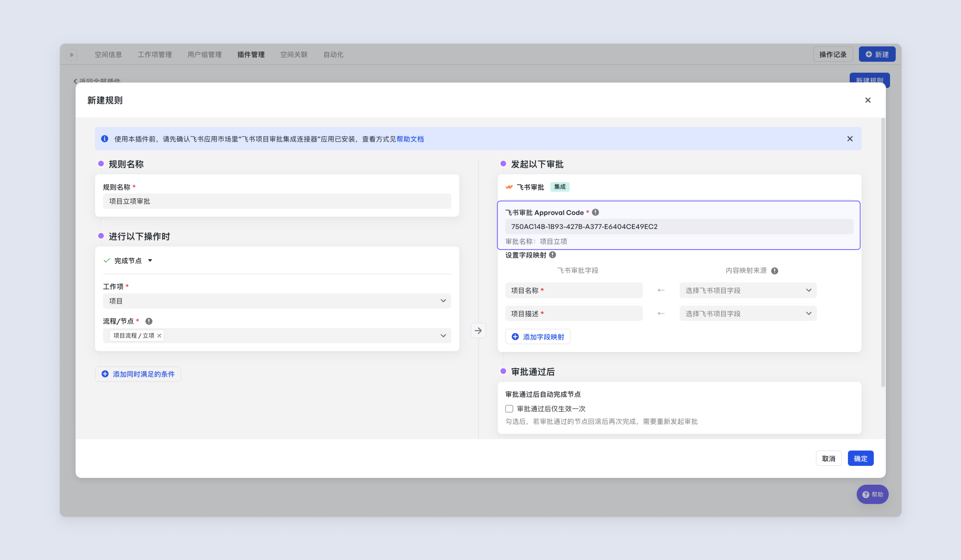
Task: Click the purple step dot beside 发起以下审批
Action: 503,164
